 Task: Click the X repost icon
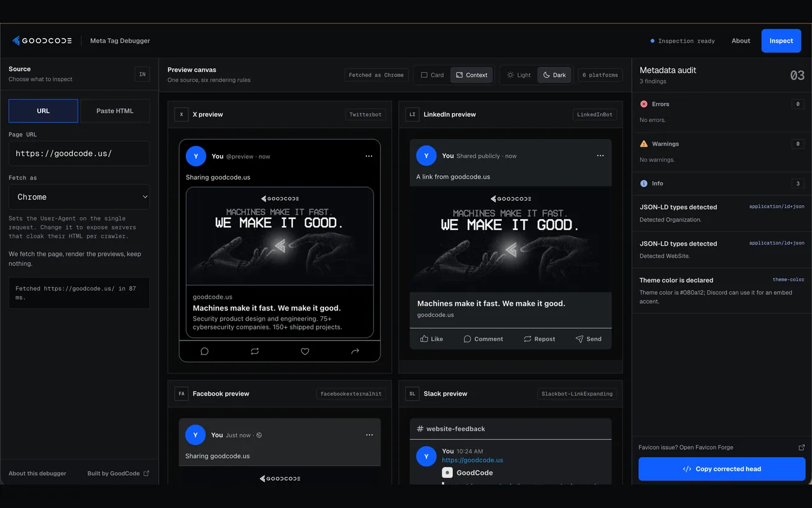click(x=254, y=351)
